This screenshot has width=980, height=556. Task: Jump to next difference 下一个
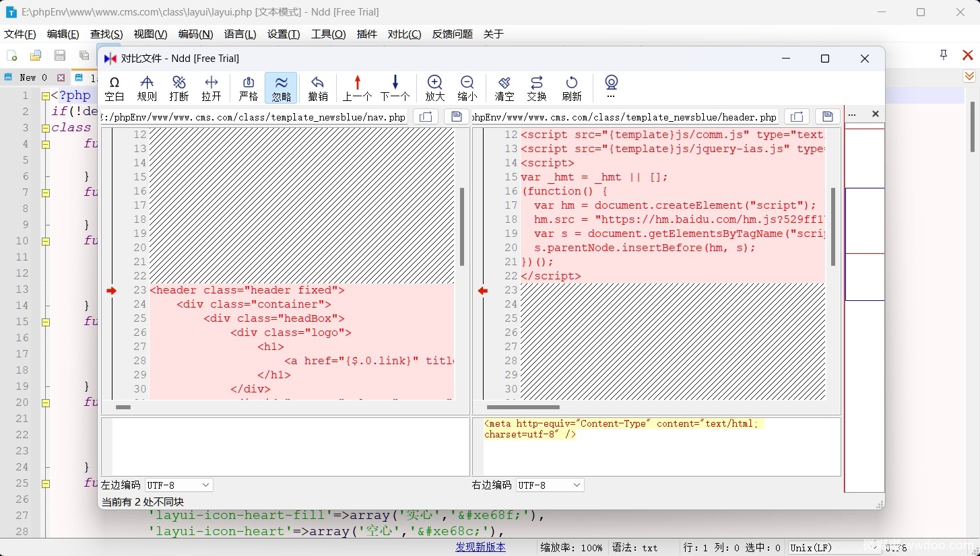(395, 88)
